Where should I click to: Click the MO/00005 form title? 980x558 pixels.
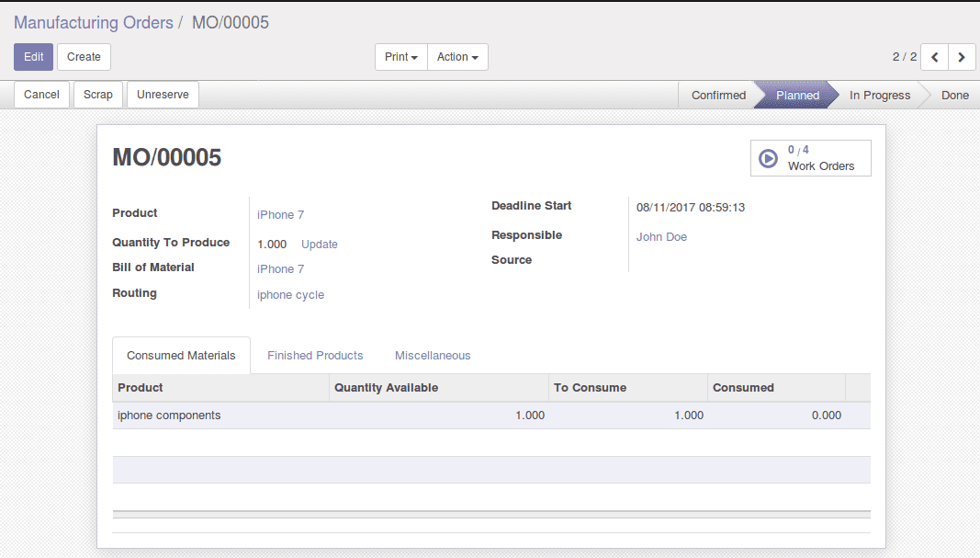(167, 157)
